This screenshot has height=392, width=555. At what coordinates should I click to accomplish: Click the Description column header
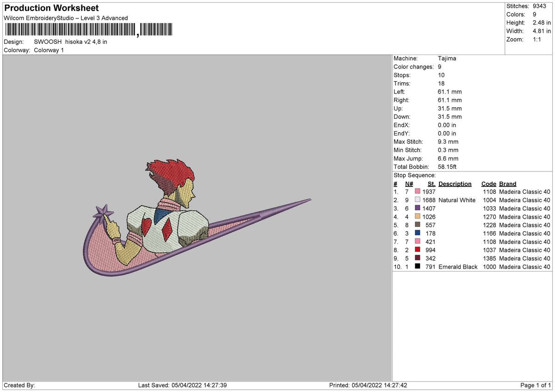(x=455, y=184)
